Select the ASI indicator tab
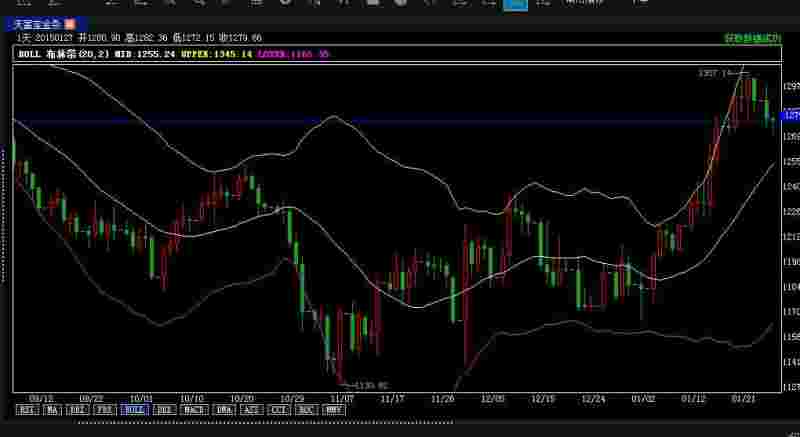800x437 pixels. click(251, 409)
